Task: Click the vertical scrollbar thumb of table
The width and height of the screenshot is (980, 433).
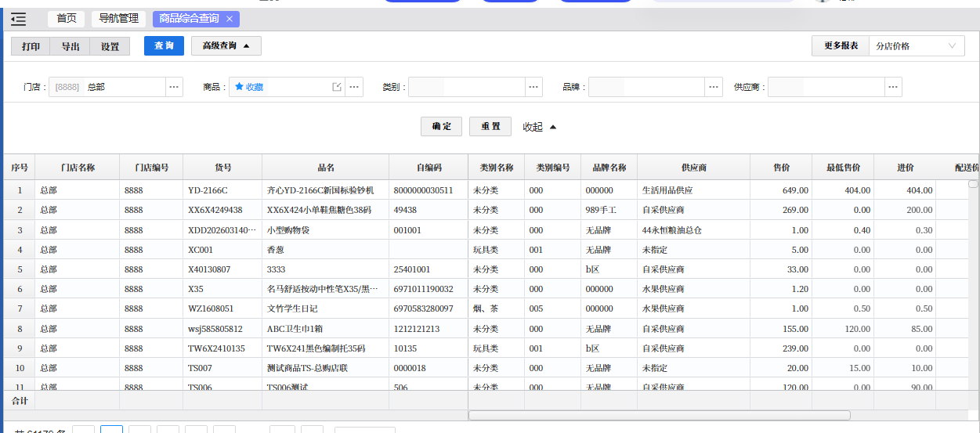Action: [973, 184]
